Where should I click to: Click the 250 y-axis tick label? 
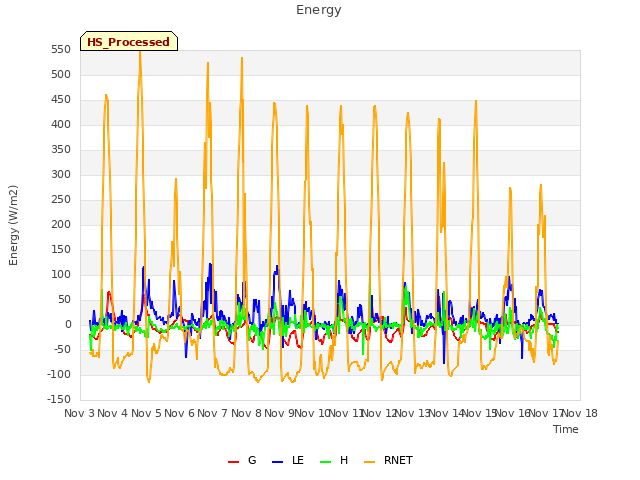(x=61, y=200)
